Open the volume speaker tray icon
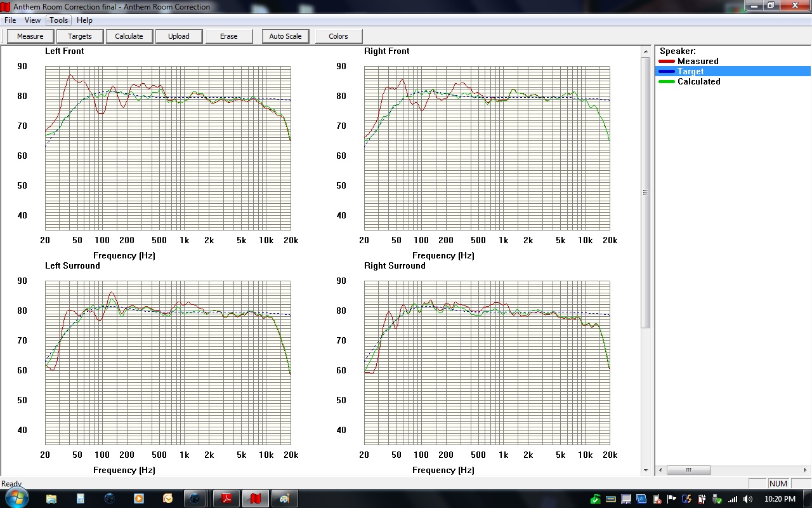 748,499
